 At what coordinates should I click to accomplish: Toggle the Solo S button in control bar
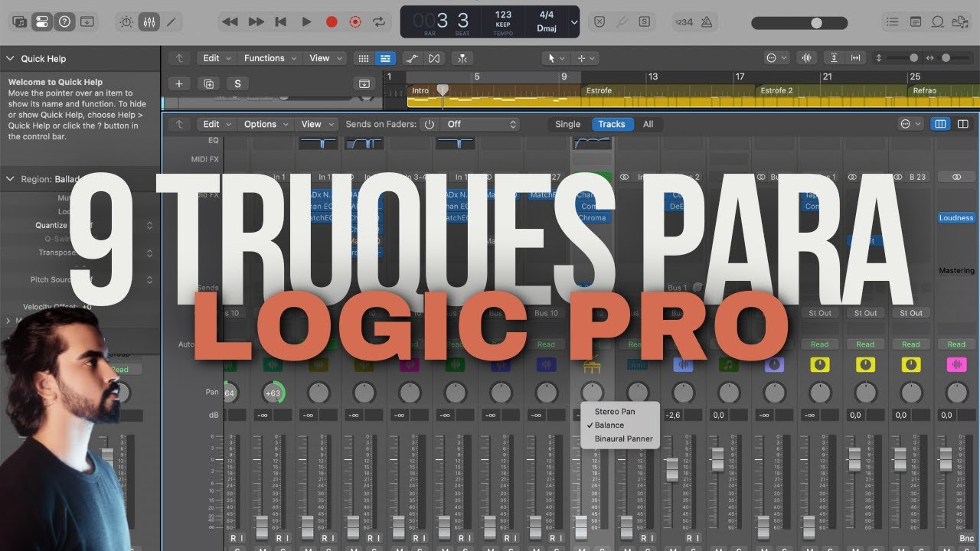coord(645,22)
